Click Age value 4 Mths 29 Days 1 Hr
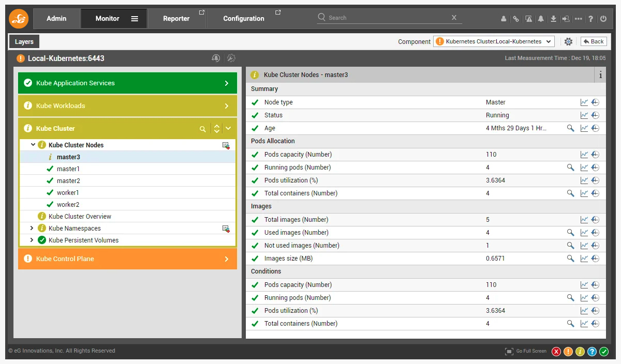Image resolution: width=621 pixels, height=364 pixels. (516, 128)
